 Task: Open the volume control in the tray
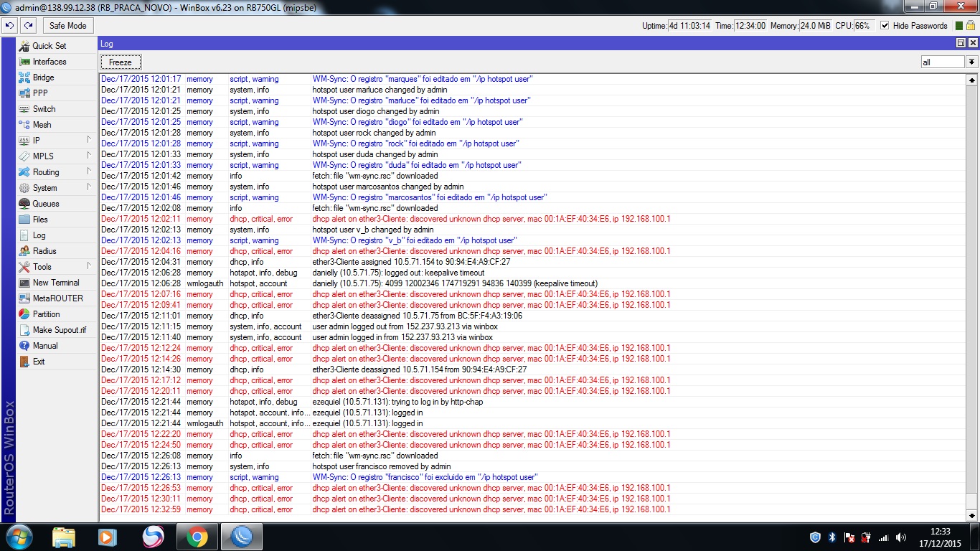point(900,537)
